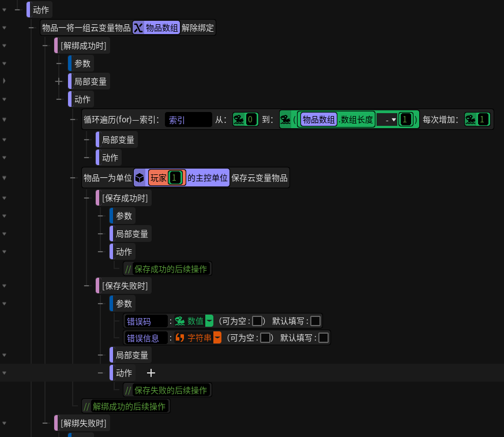Click the 错误码 parameter name field
This screenshot has height=437, width=504.
point(146,321)
